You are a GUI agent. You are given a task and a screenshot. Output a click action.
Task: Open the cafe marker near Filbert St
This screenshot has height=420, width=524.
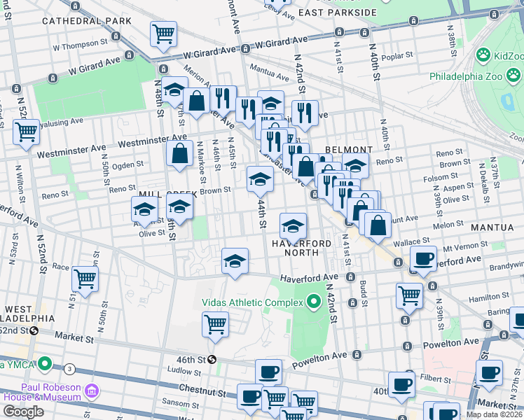pyautogui.click(x=401, y=388)
